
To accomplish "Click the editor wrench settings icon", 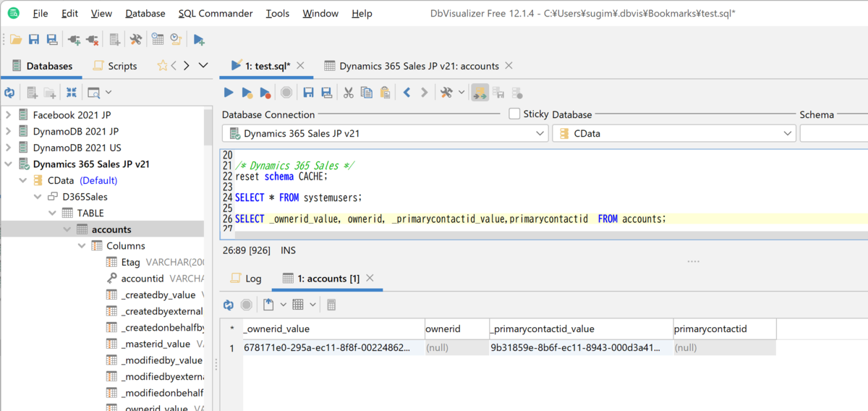I will tap(446, 93).
